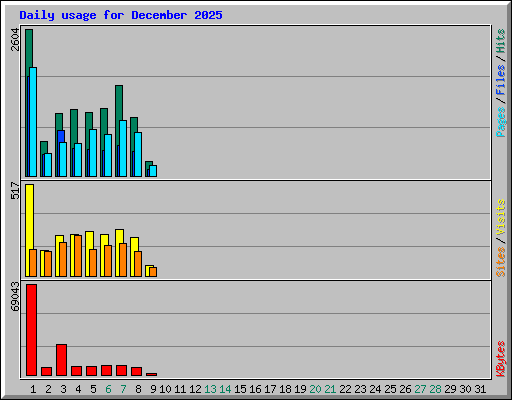Click green weekend day 6 label
The width and height of the screenshot is (512, 400).
tap(108, 389)
